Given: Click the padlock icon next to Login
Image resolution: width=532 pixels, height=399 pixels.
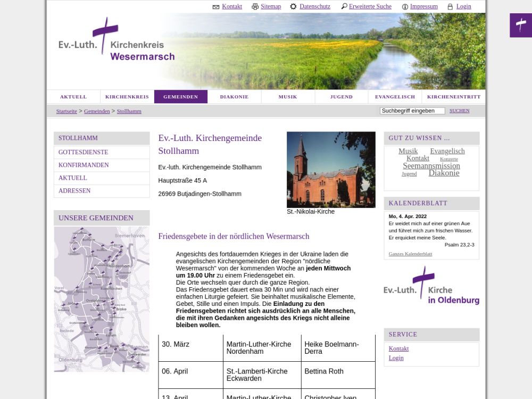Looking at the screenshot, I should [450, 7].
